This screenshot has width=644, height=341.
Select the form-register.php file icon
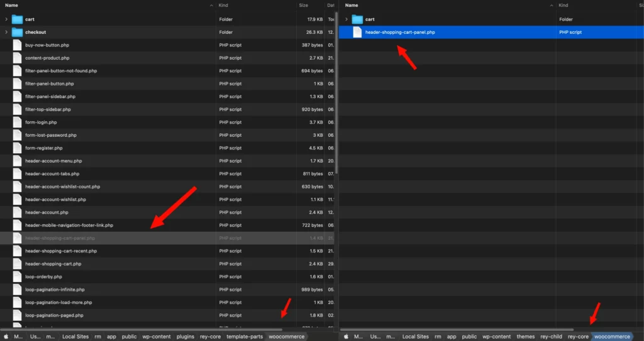pos(17,148)
